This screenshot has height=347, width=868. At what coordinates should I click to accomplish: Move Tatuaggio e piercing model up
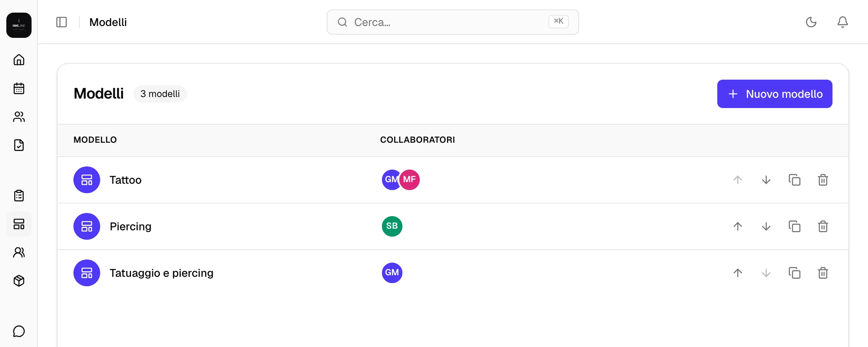tap(738, 273)
